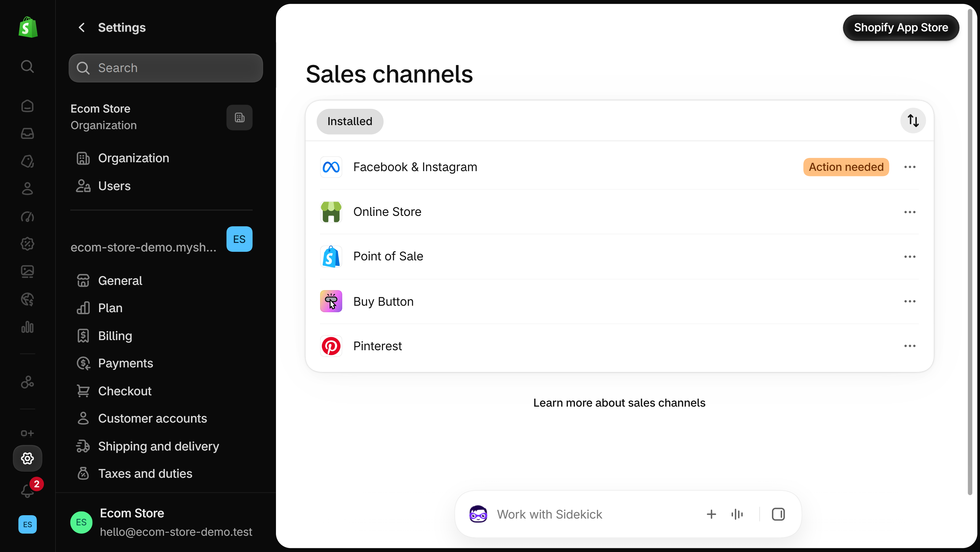The image size is (980, 552).
Task: Click the Pinterest logo icon
Action: pos(331,346)
